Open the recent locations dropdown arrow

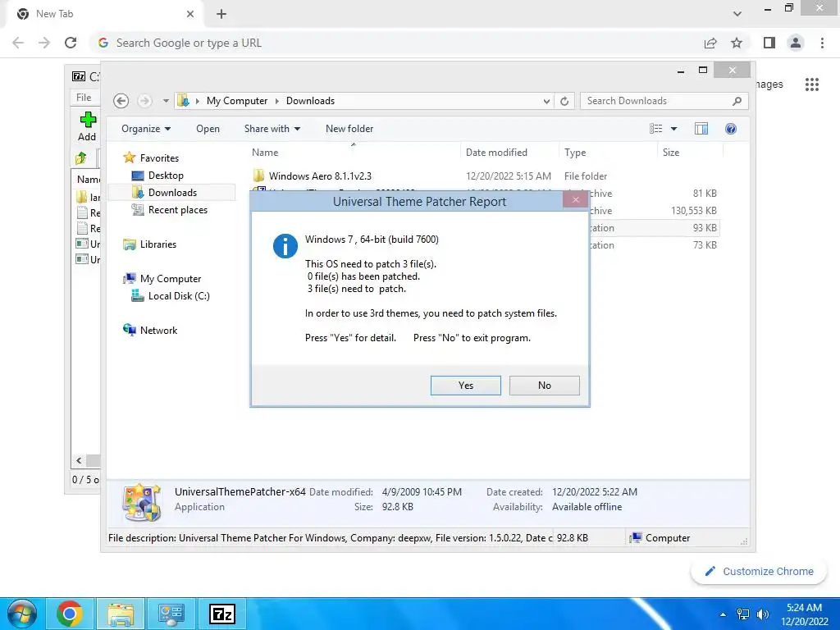(166, 101)
